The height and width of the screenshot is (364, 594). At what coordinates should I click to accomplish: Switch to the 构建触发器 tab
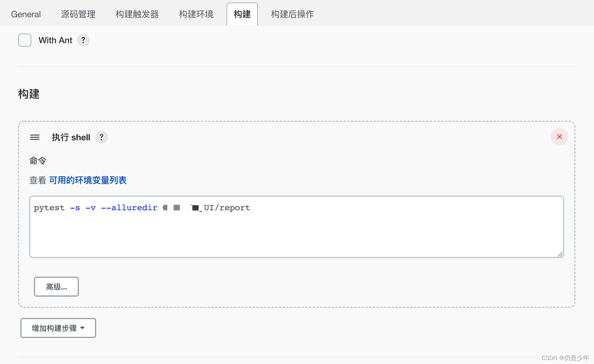(137, 14)
